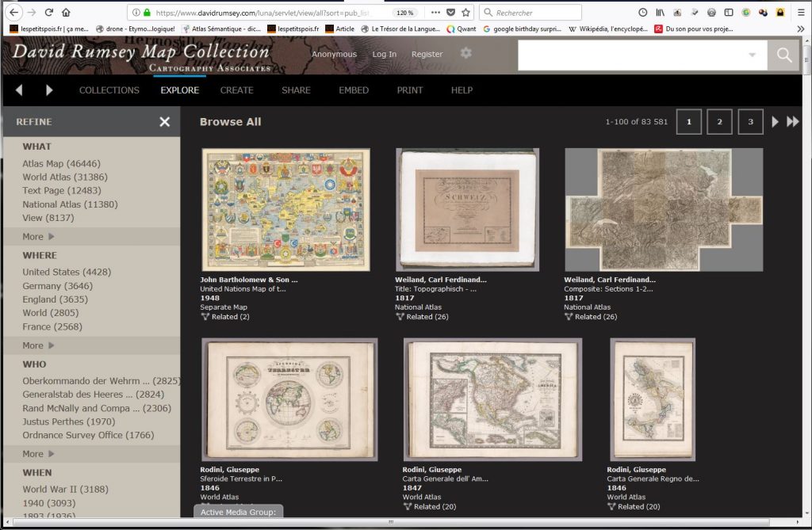The width and height of the screenshot is (812, 530).
Task: Open United Nations Map thumbnail
Action: tap(285, 209)
